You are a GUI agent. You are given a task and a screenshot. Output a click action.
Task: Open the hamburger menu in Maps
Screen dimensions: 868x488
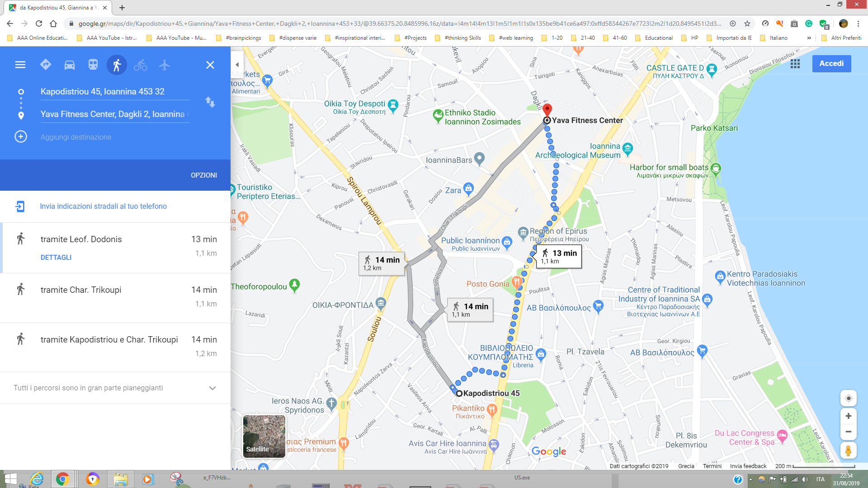[x=20, y=65]
